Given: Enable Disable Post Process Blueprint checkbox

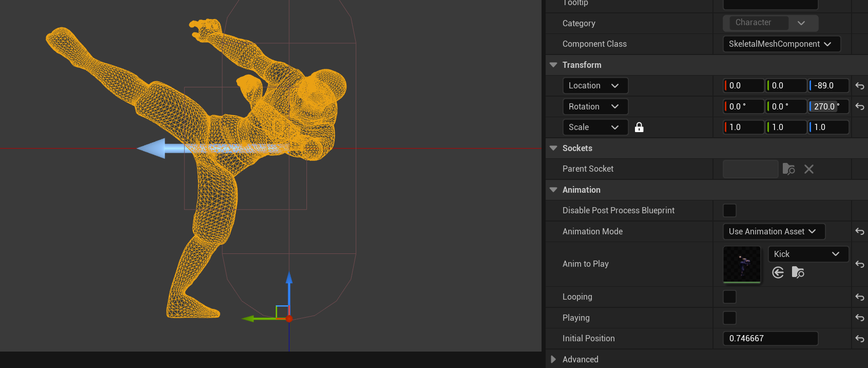Looking at the screenshot, I should click(x=729, y=211).
